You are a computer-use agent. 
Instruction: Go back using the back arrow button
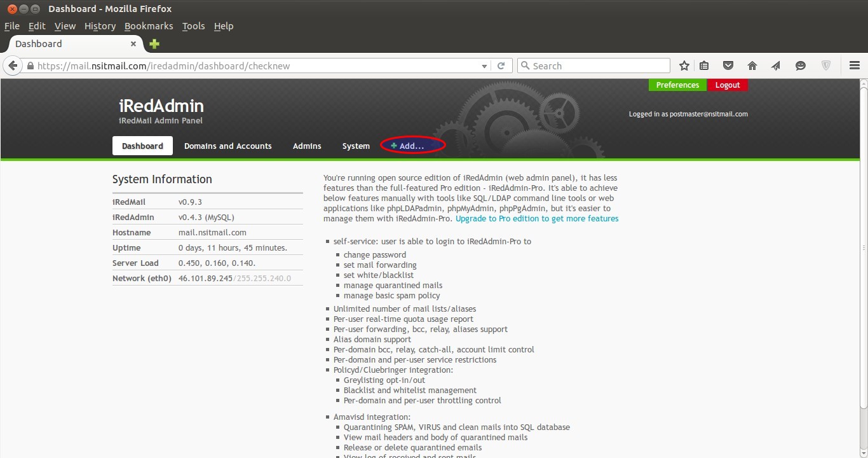click(13, 66)
